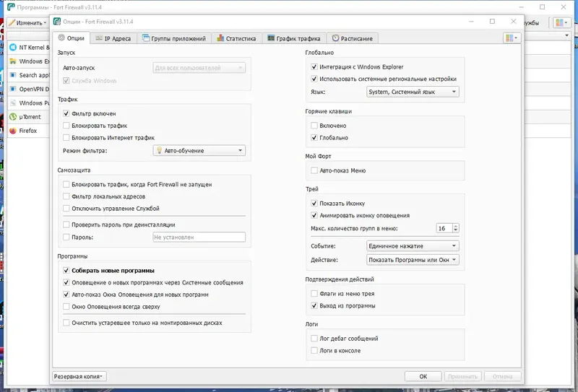
Task: Tick the Пароль checkbox
Action: (x=66, y=238)
